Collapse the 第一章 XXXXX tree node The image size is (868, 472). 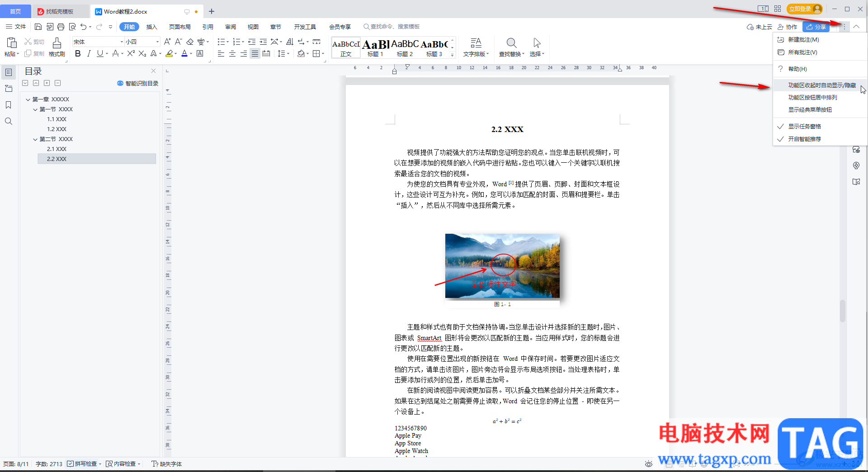click(28, 99)
